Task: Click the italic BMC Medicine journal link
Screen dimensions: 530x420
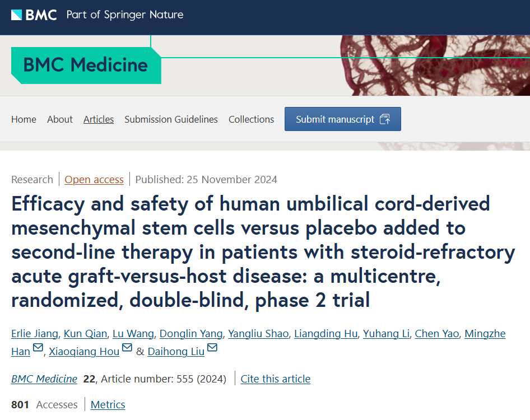Action: pos(44,379)
